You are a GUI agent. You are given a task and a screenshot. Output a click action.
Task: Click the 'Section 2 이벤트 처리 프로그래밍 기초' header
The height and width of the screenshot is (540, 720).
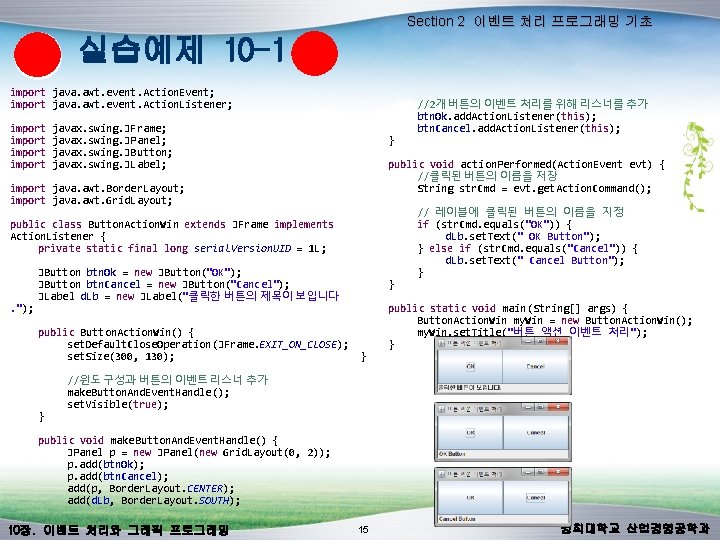coord(529,21)
